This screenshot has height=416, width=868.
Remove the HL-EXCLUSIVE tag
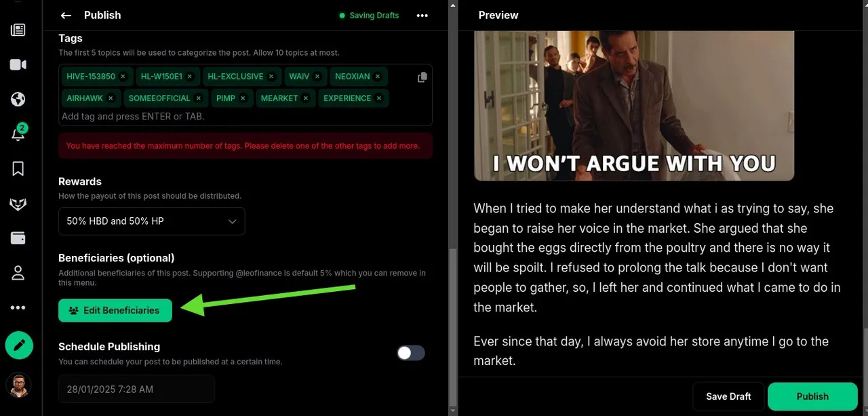[271, 77]
